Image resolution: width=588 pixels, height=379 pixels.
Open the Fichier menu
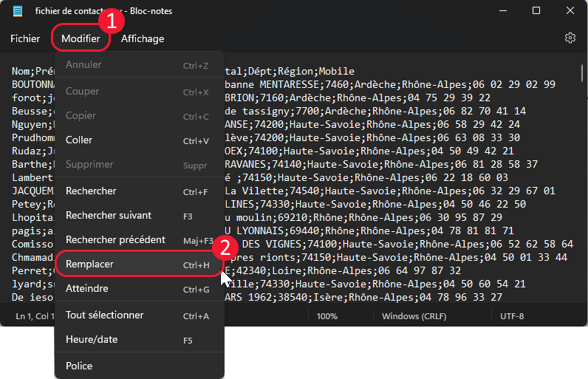pos(25,38)
